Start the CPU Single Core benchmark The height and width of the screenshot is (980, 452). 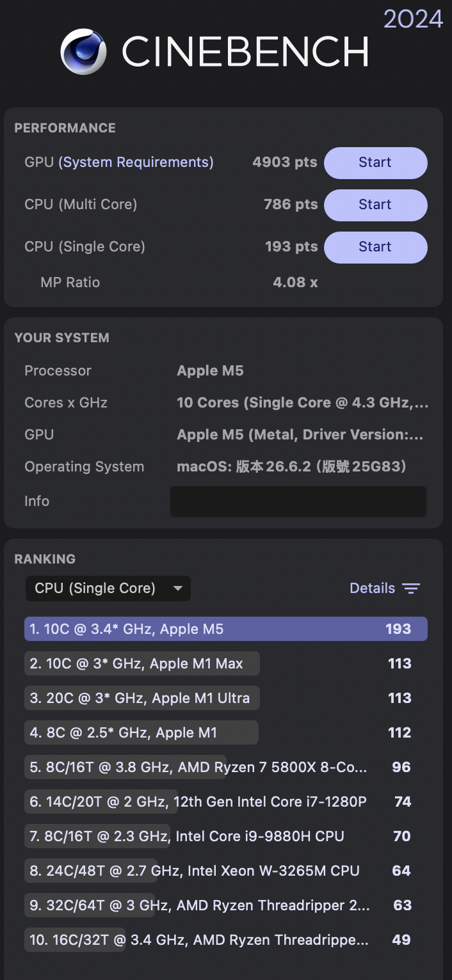(x=375, y=247)
